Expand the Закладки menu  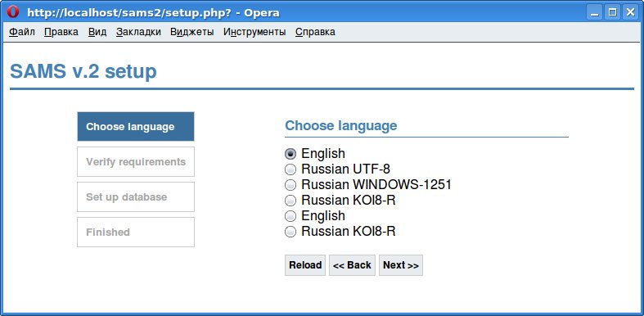point(138,32)
